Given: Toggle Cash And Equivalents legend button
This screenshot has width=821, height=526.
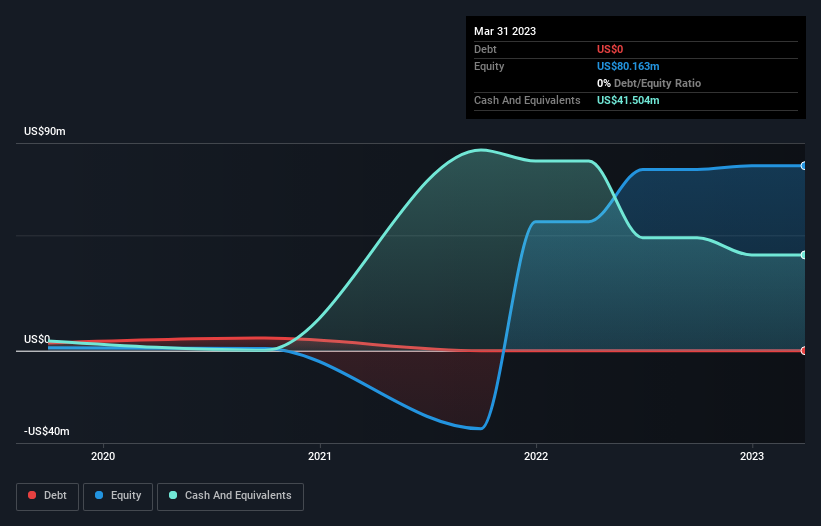Looking at the screenshot, I should coord(230,496).
